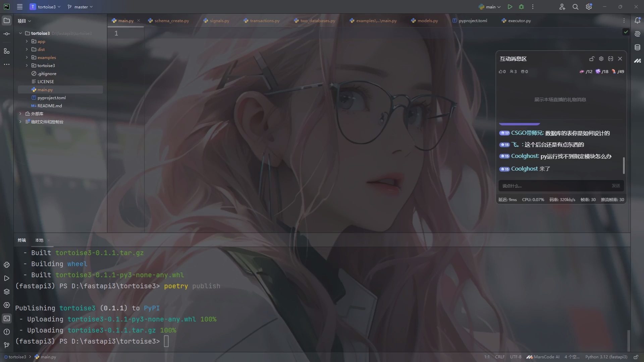
Task: Open the Database tool window on the right
Action: tap(638, 47)
